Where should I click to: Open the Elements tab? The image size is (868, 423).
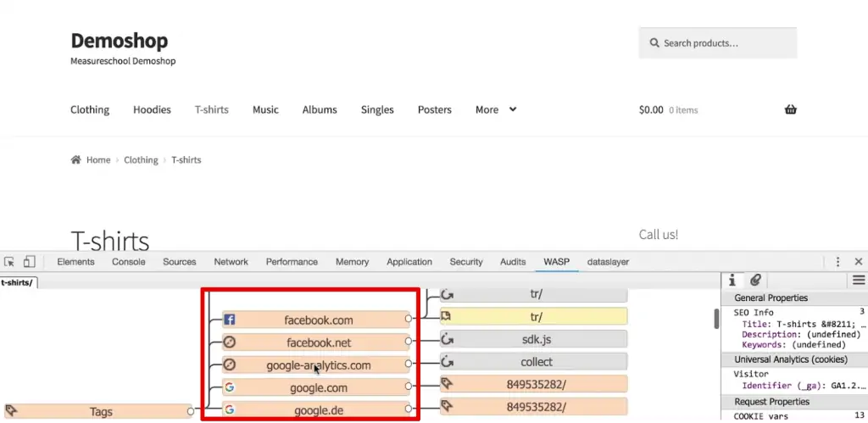pos(75,262)
